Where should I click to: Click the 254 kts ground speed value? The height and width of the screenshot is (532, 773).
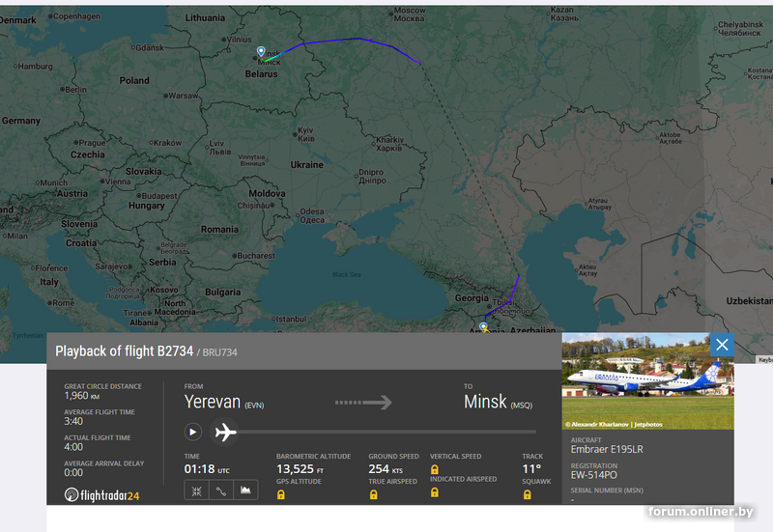pyautogui.click(x=386, y=469)
